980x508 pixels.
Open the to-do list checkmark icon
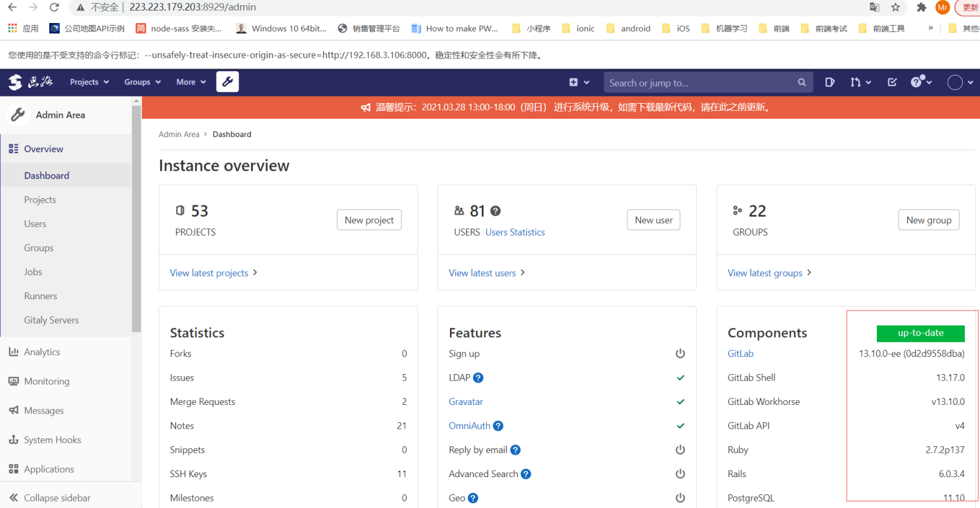pos(891,83)
